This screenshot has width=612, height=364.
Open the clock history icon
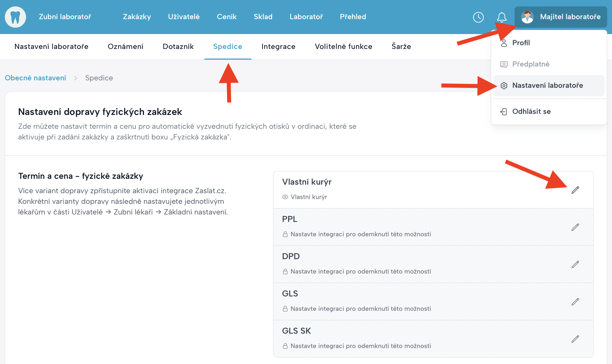[x=478, y=17]
